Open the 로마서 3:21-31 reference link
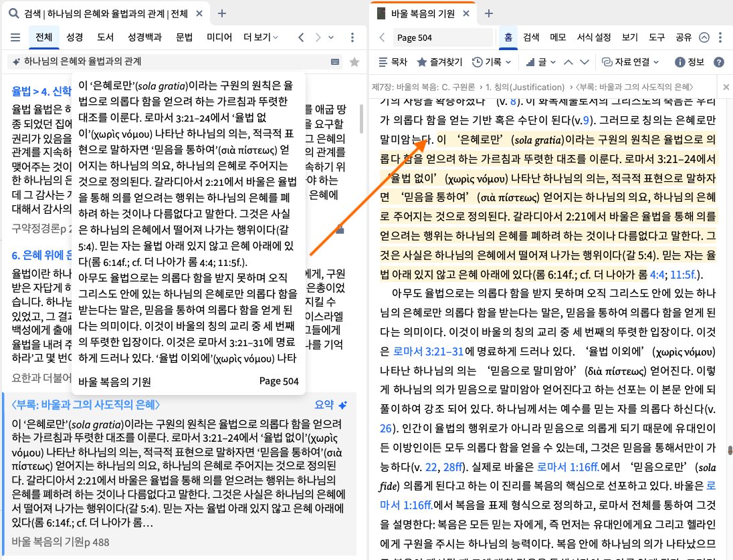The width and height of the screenshot is (733, 560). pyautogui.click(x=428, y=352)
